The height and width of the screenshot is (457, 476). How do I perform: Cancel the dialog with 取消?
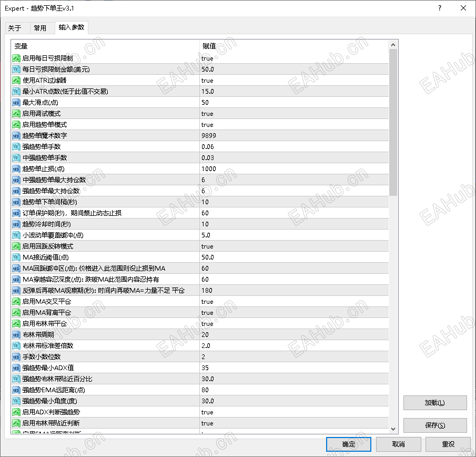398,444
